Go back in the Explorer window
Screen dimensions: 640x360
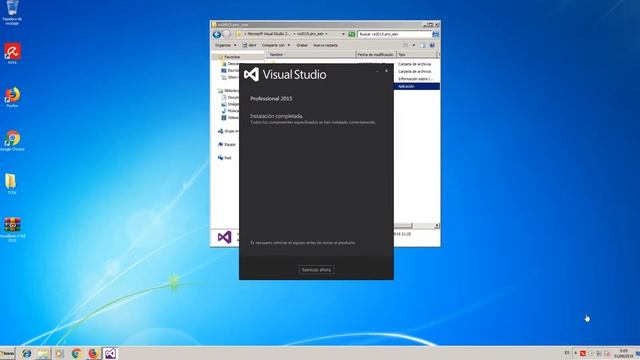[217, 35]
